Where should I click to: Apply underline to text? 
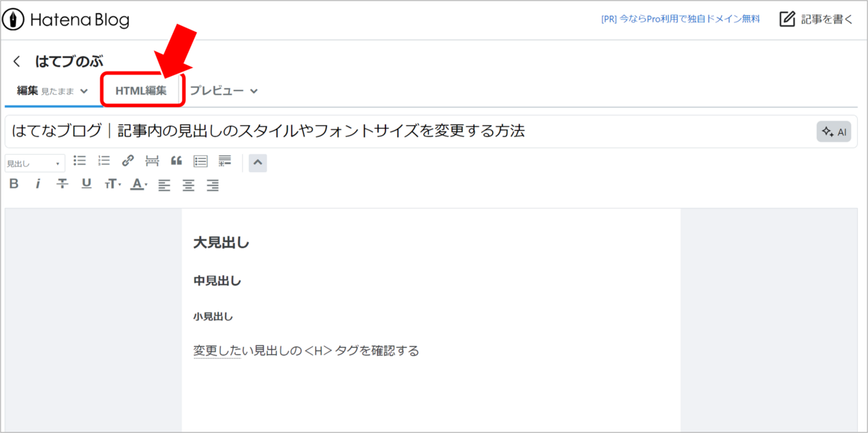86,185
